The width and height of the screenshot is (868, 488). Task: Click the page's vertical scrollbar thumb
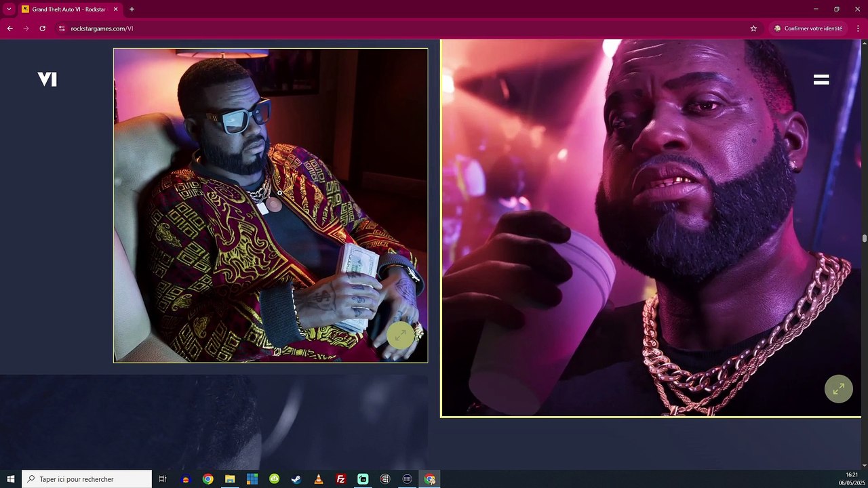point(864,239)
